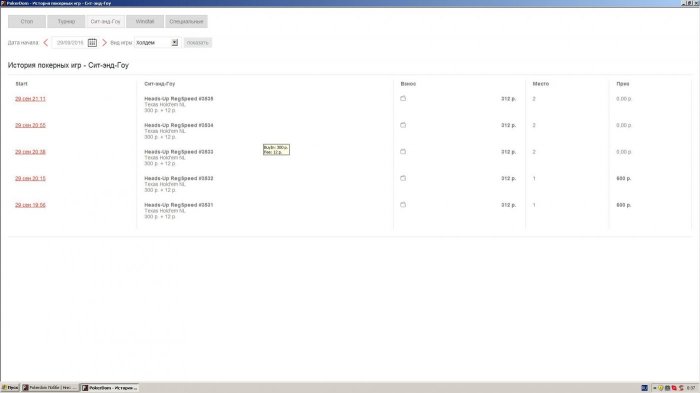Click the start date input field

[x=70, y=42]
